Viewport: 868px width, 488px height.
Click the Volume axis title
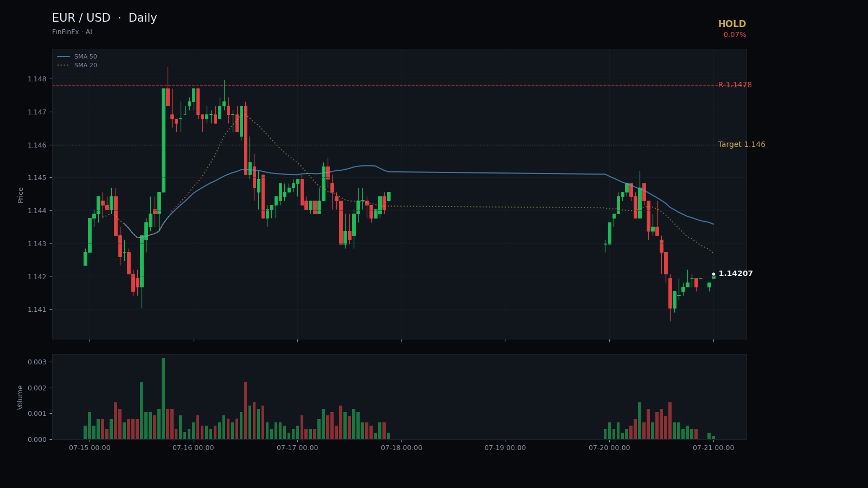(x=21, y=397)
